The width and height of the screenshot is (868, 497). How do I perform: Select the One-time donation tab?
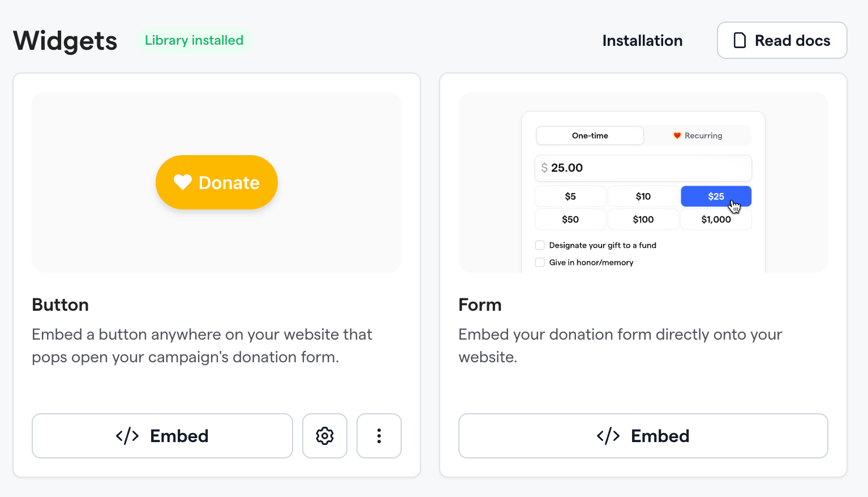(590, 136)
